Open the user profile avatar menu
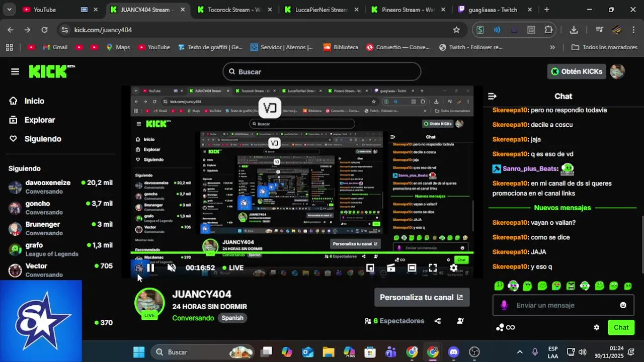644x362 pixels. (x=617, y=71)
